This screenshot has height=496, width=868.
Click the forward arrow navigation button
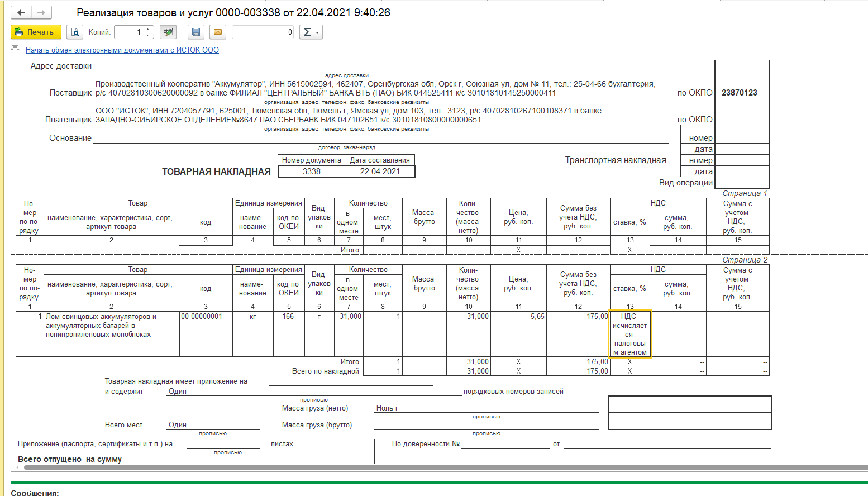tap(41, 12)
